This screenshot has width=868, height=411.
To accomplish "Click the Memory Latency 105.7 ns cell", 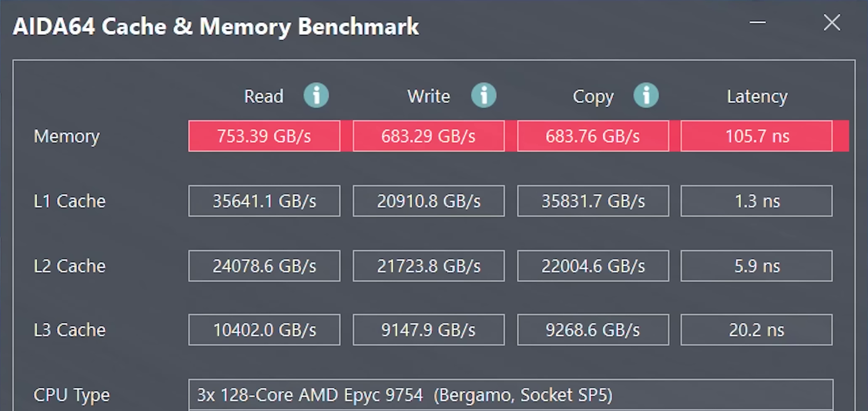I will (756, 136).
